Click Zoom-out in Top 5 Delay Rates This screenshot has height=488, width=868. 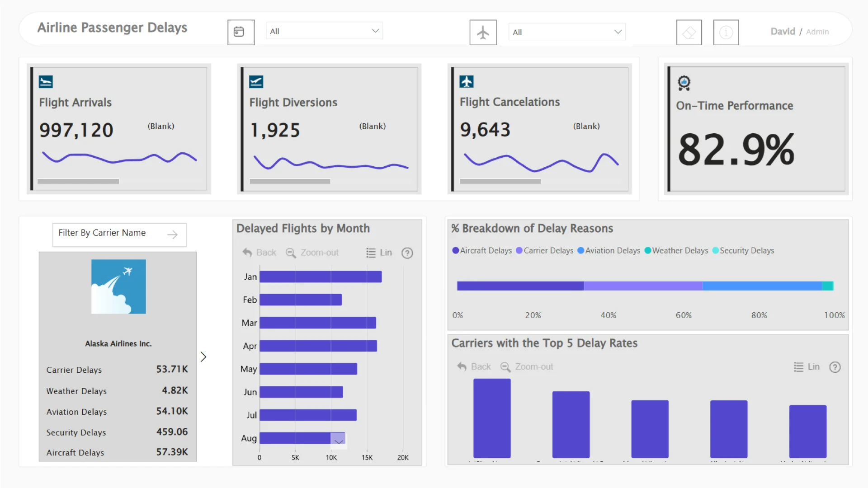527,367
